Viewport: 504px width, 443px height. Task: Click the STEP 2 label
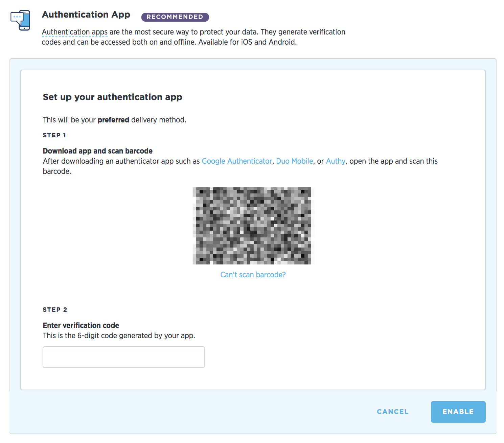(x=55, y=310)
